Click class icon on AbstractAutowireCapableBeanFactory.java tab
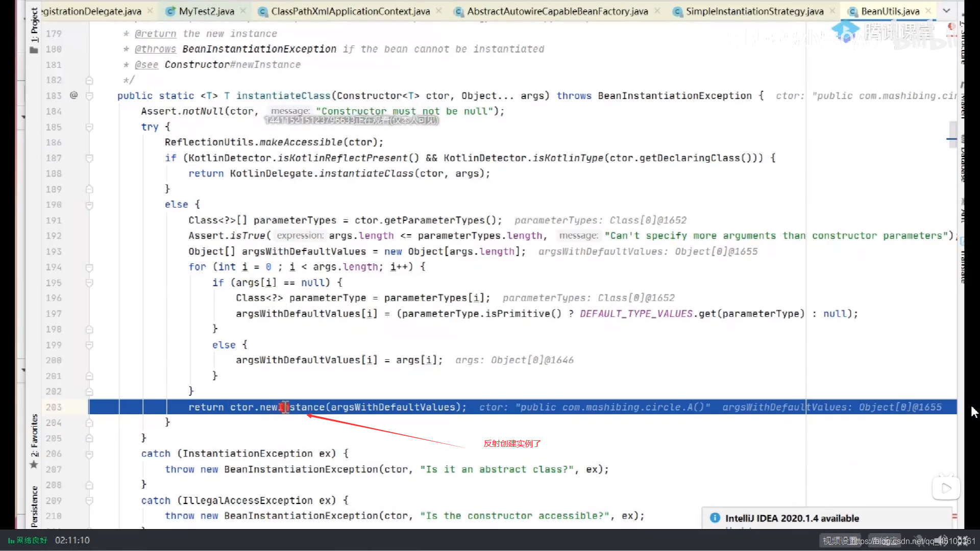The height and width of the screenshot is (551, 980). point(459,11)
